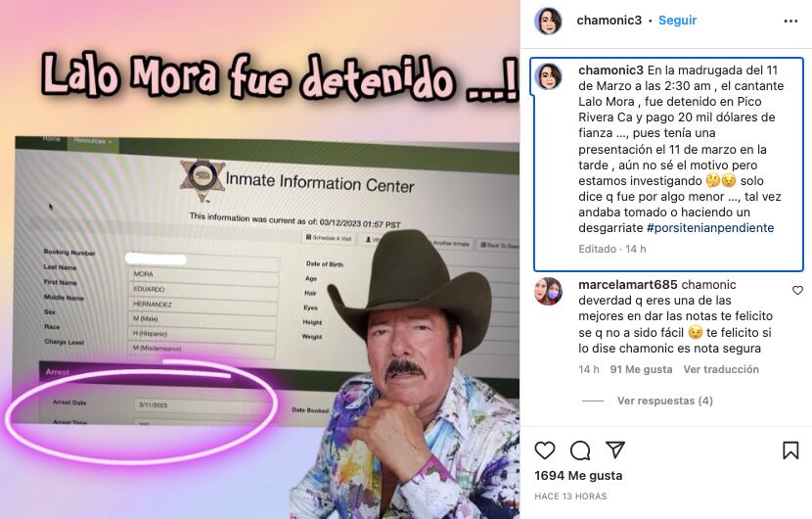The image size is (812, 519).
Task: Open the 1694 Me gusta likes list
Action: (578, 476)
